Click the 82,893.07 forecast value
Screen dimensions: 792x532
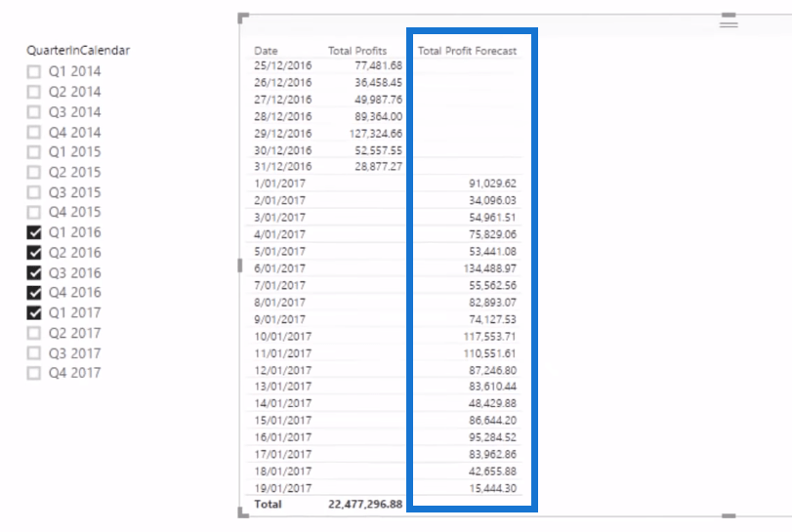pyautogui.click(x=492, y=303)
